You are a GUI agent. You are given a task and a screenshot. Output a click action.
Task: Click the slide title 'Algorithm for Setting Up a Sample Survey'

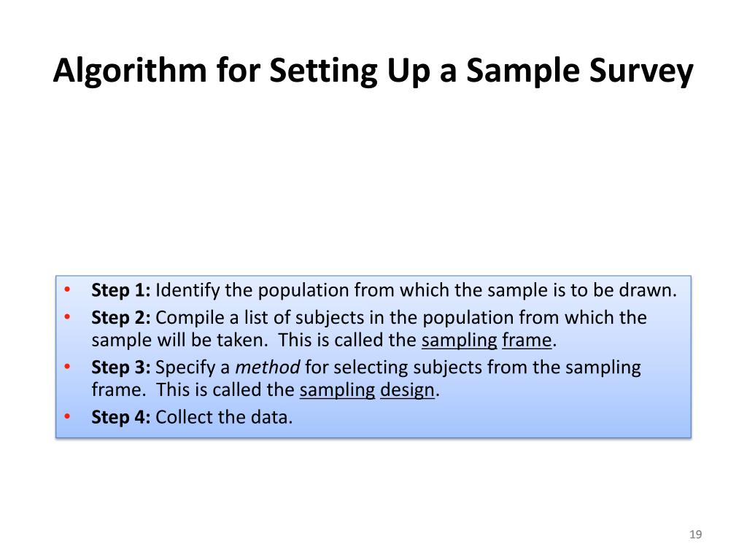click(373, 71)
